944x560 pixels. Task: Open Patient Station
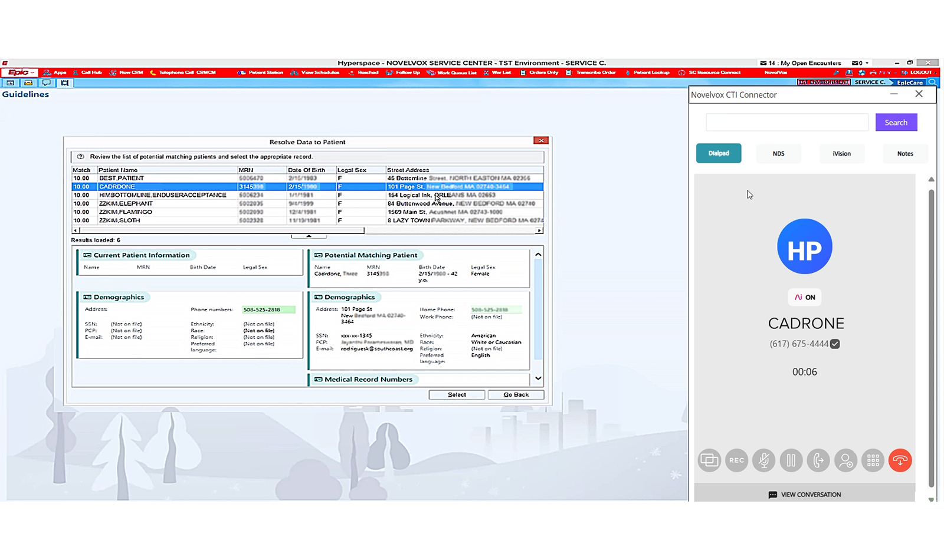(260, 73)
